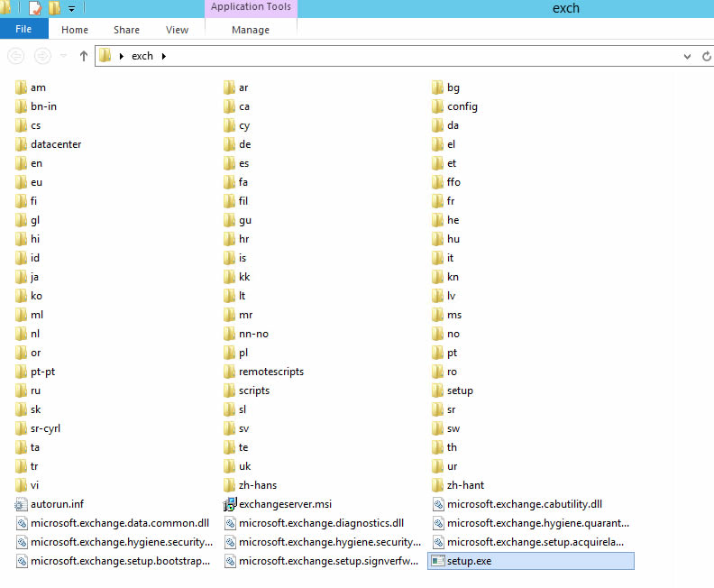Select the remotescripts folder icon
Image resolution: width=714 pixels, height=588 pixels.
(x=230, y=372)
